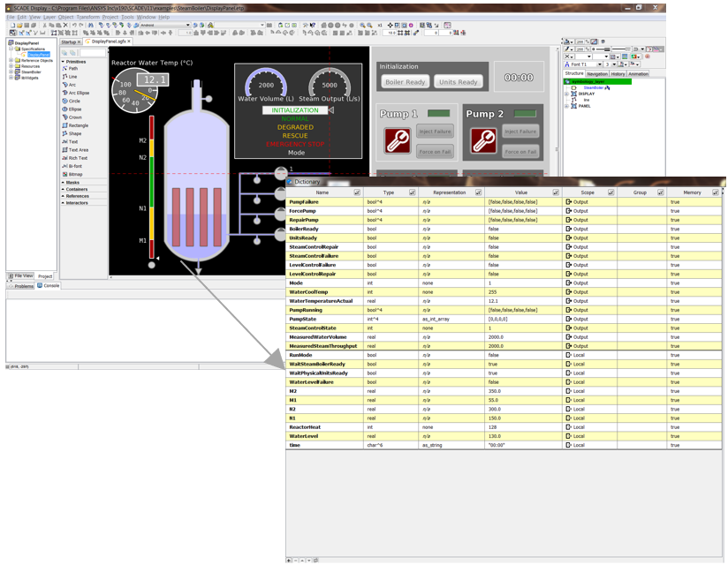Select the Rich Text primitive tool
The width and height of the screenshot is (728, 565).
(78, 158)
